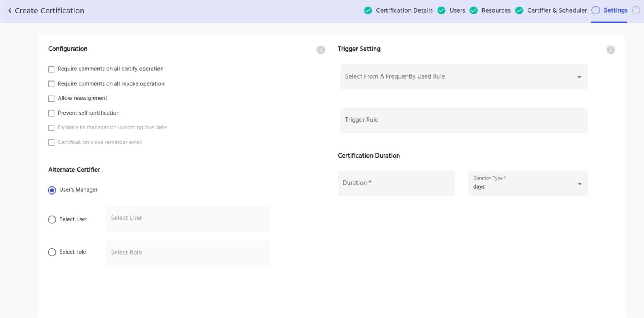
Task: Expand the Duration Type dropdown
Action: (x=528, y=183)
